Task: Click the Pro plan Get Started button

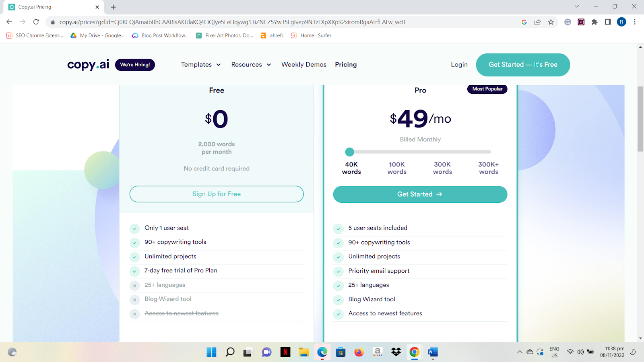Action: pos(420,194)
